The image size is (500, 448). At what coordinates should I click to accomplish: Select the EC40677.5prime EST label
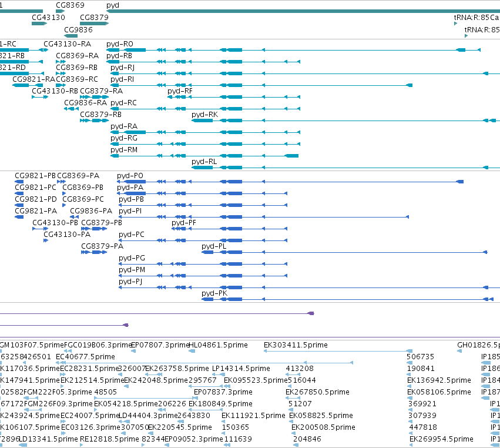85,357
